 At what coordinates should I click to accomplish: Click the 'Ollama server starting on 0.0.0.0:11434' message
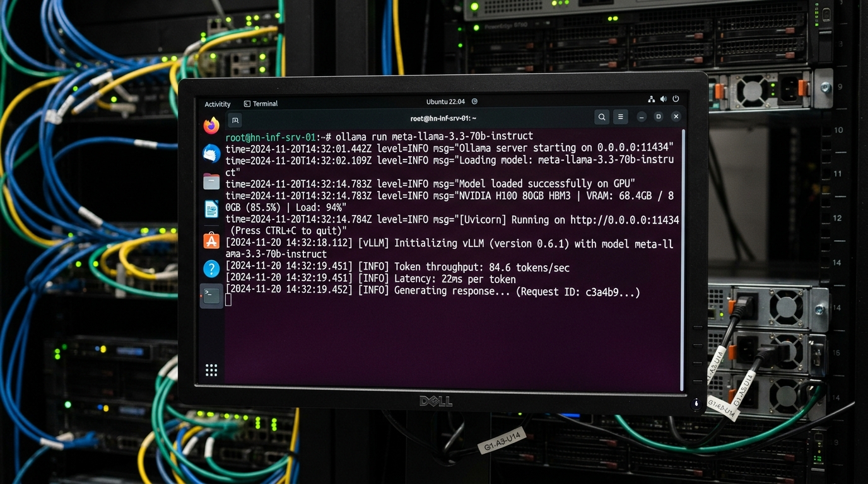(565, 148)
